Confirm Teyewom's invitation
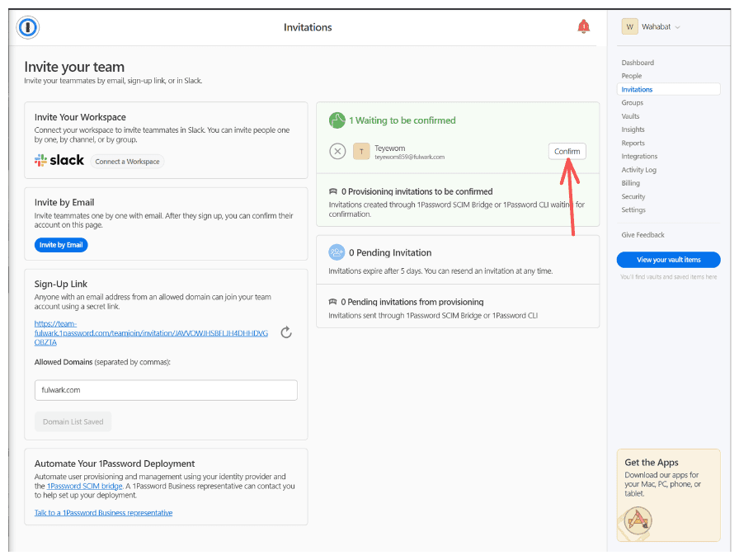Screen dimensions: 739x560 [x=567, y=151]
